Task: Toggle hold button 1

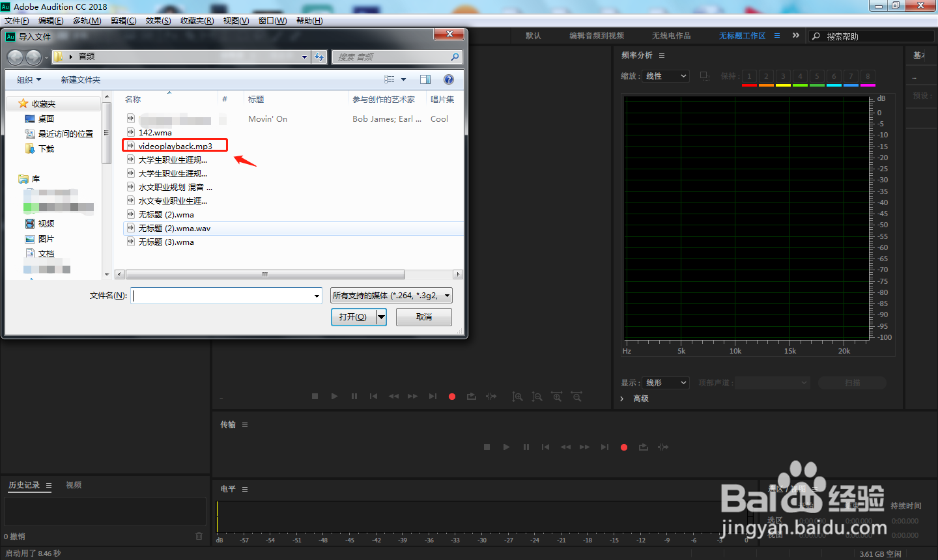Action: click(749, 76)
